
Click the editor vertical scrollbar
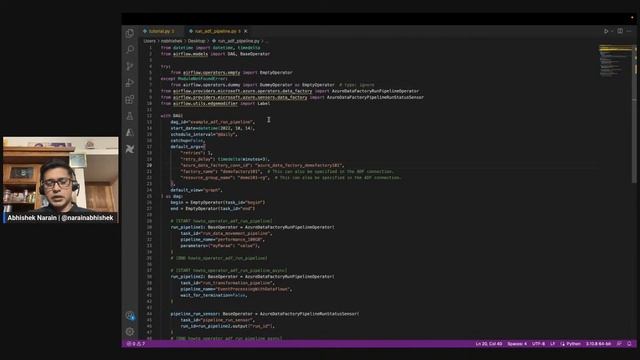pos(634,114)
